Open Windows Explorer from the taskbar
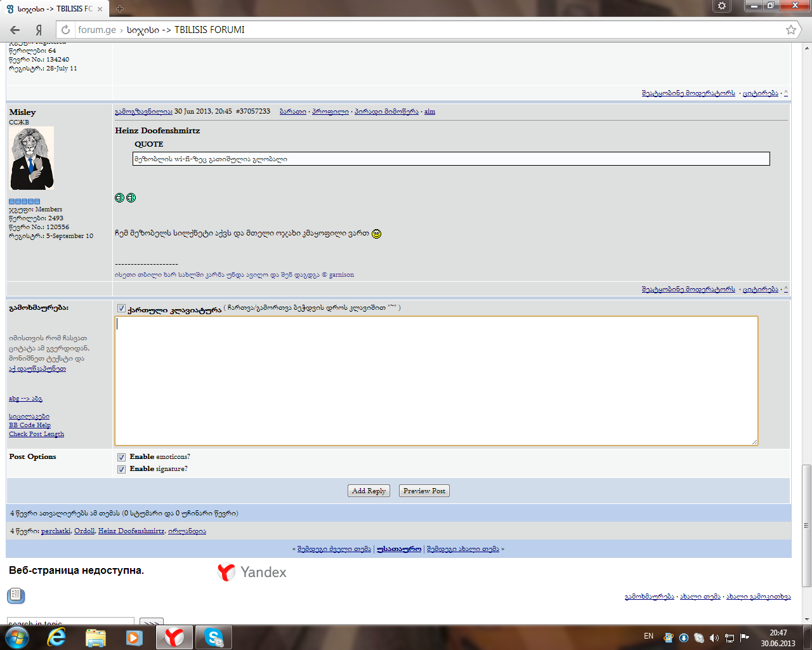The image size is (812, 650). 95,637
